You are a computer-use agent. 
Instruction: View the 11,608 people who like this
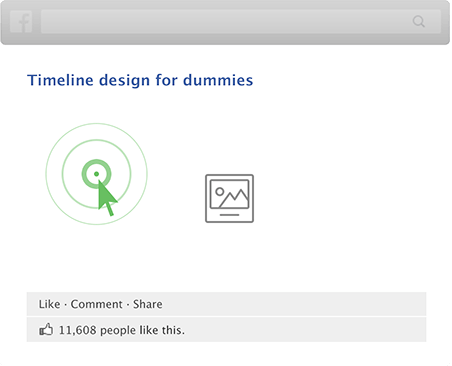pos(122,330)
